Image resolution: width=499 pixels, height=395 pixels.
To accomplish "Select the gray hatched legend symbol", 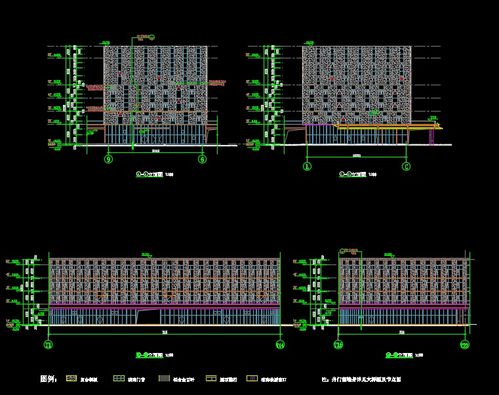I will (x=164, y=378).
